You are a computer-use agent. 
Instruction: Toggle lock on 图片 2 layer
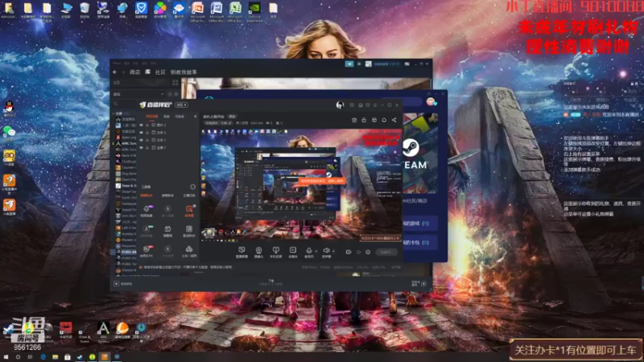coord(147,125)
